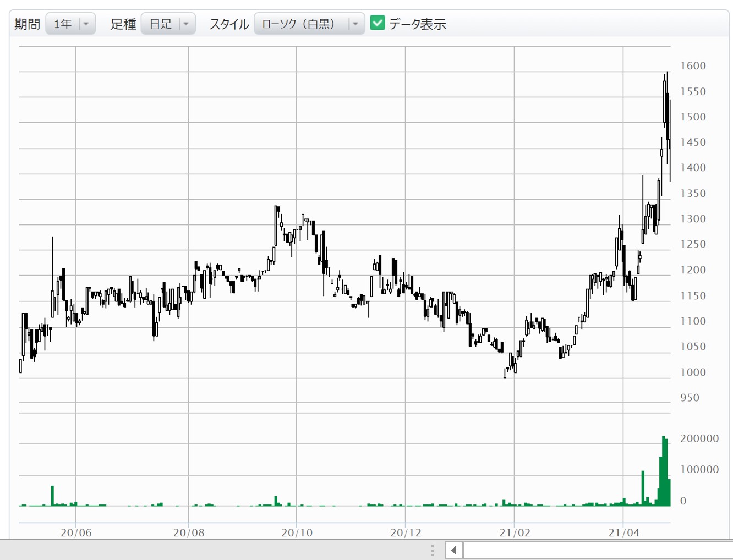Screen dimensions: 733x560
Task: Click the データ表示 label text
Action: click(417, 24)
